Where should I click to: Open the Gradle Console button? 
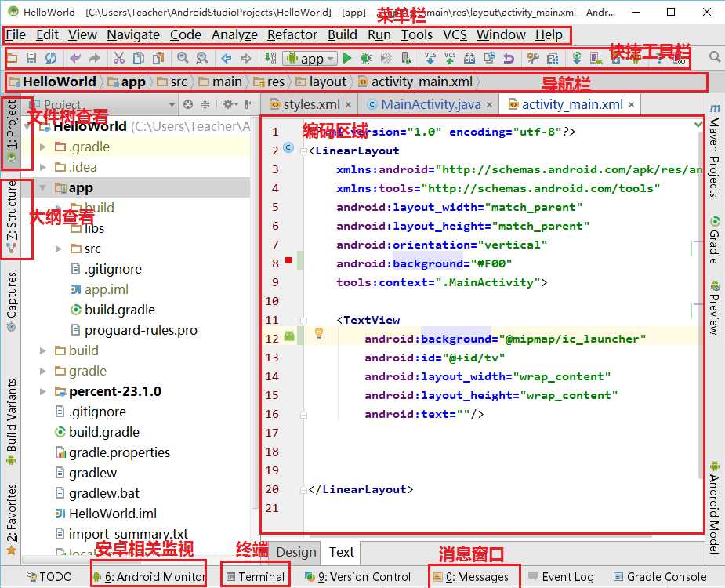click(x=660, y=577)
